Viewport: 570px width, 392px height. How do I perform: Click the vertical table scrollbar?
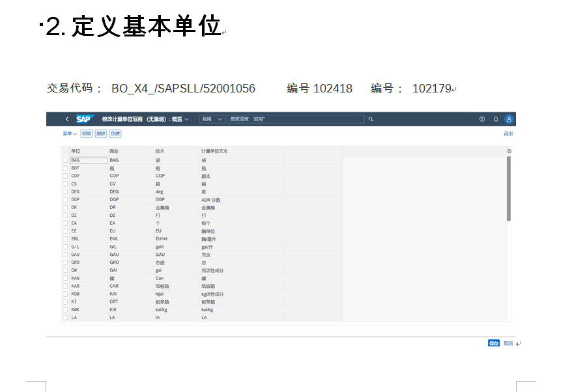[x=509, y=189]
